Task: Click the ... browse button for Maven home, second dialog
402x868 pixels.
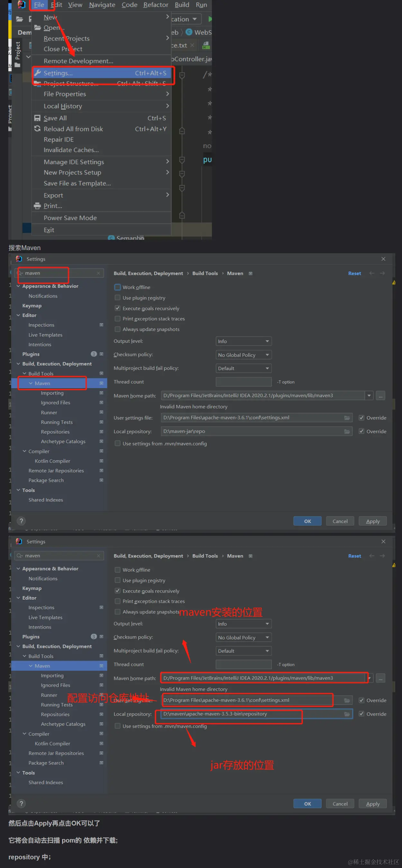Action: [380, 678]
